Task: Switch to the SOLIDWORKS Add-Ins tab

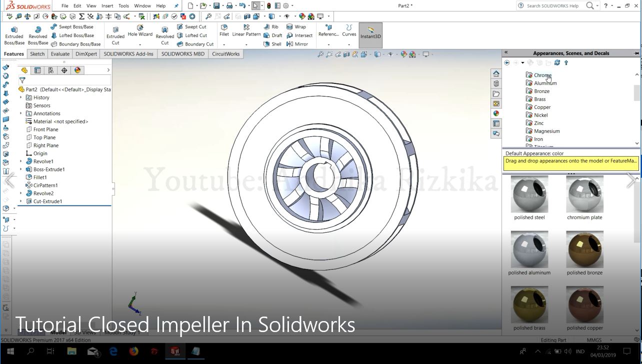Action: point(128,54)
